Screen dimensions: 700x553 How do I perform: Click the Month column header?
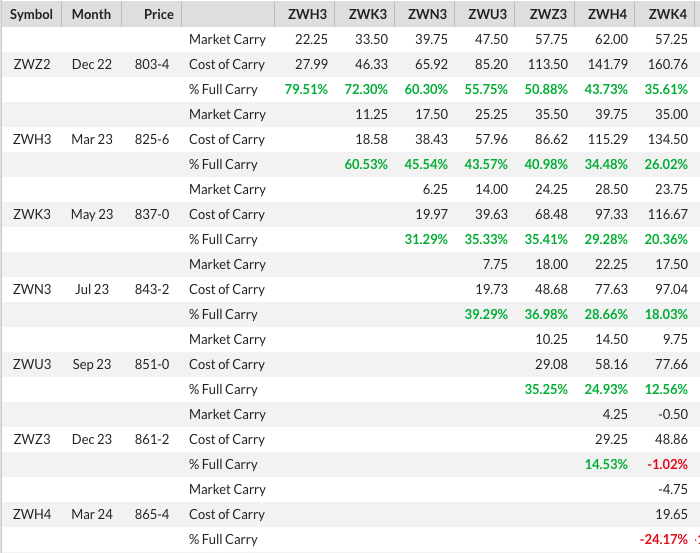[x=92, y=14]
